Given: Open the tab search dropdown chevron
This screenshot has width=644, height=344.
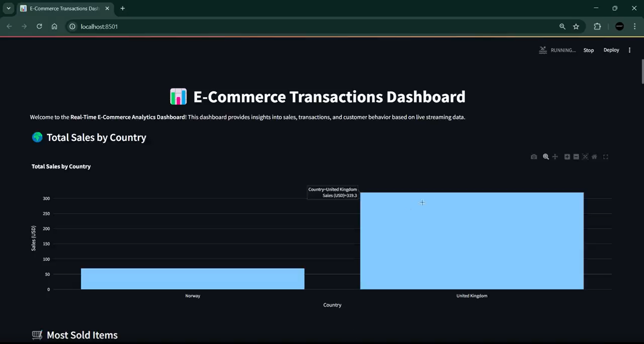Looking at the screenshot, I should coord(8,8).
